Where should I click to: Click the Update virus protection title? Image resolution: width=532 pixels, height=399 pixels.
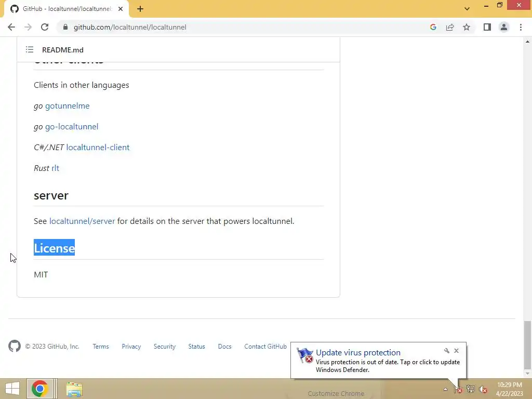point(358,353)
